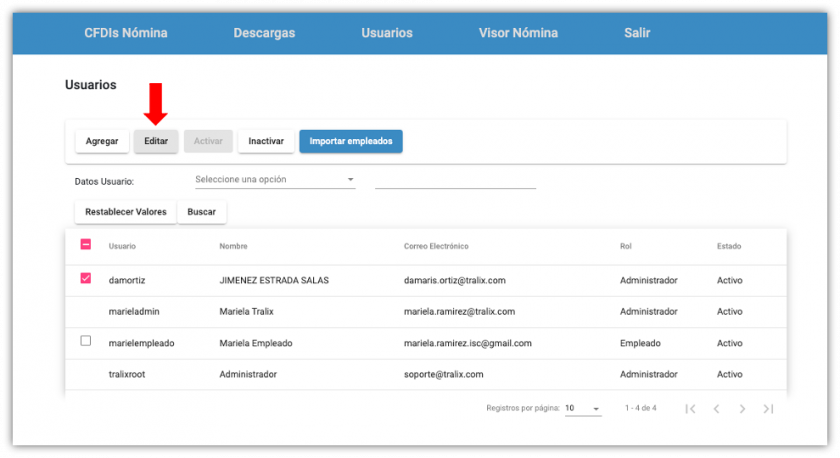The image size is (840, 458).
Task: Open the Seleccione una opción dropdown
Action: (275, 180)
